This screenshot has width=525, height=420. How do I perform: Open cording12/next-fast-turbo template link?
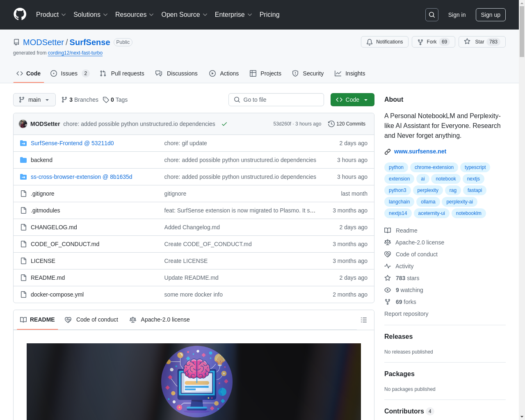75,53
